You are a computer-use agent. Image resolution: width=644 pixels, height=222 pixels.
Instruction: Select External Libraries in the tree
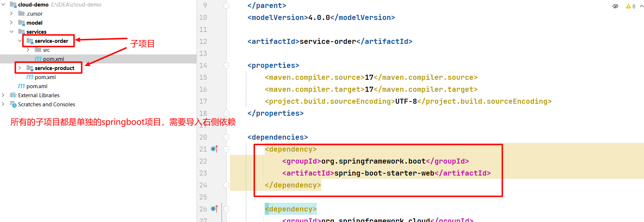(39, 95)
